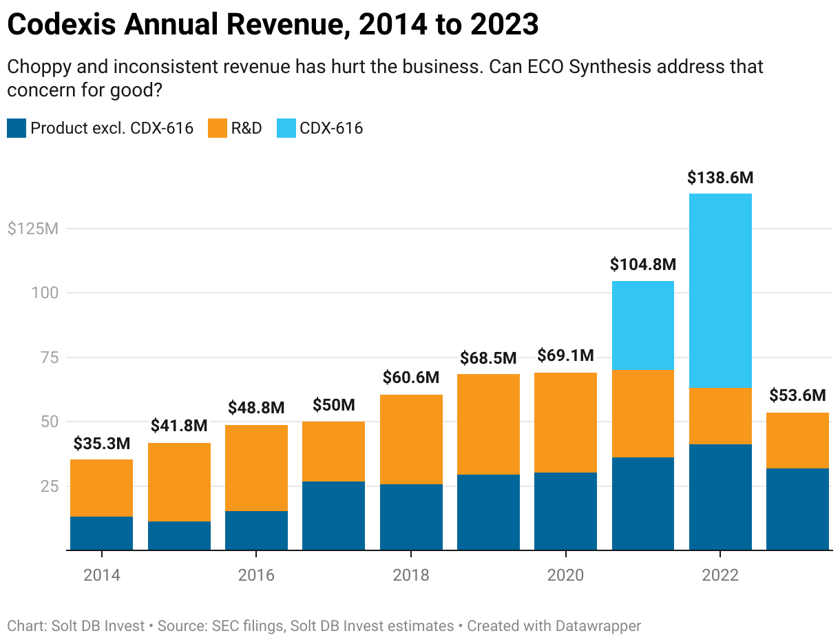840x642 pixels.
Task: Click the $50M value label above the bar
Action: [x=334, y=405]
